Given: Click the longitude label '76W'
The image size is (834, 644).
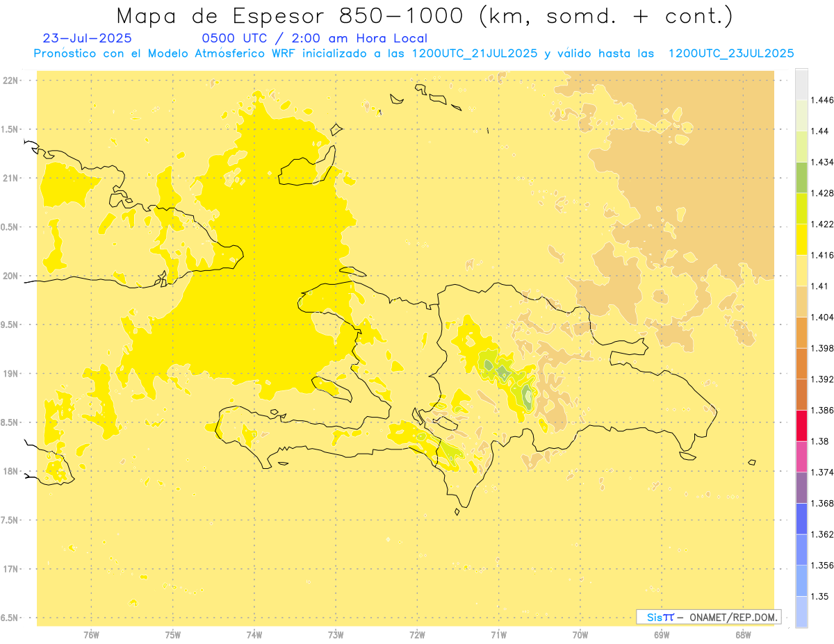Looking at the screenshot, I should point(91,634).
